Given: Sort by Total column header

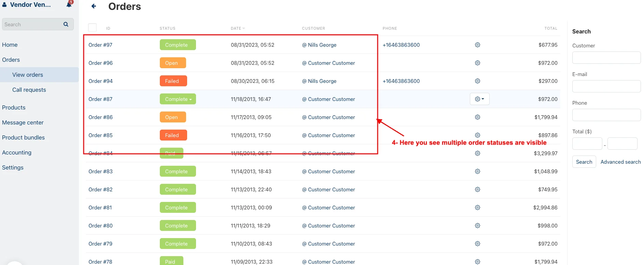Looking at the screenshot, I should pos(550,28).
